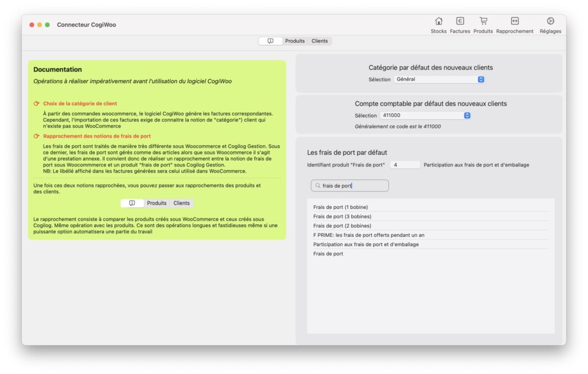Click Clients segment inside the green Documentation panel
The image size is (588, 374).
[181, 203]
